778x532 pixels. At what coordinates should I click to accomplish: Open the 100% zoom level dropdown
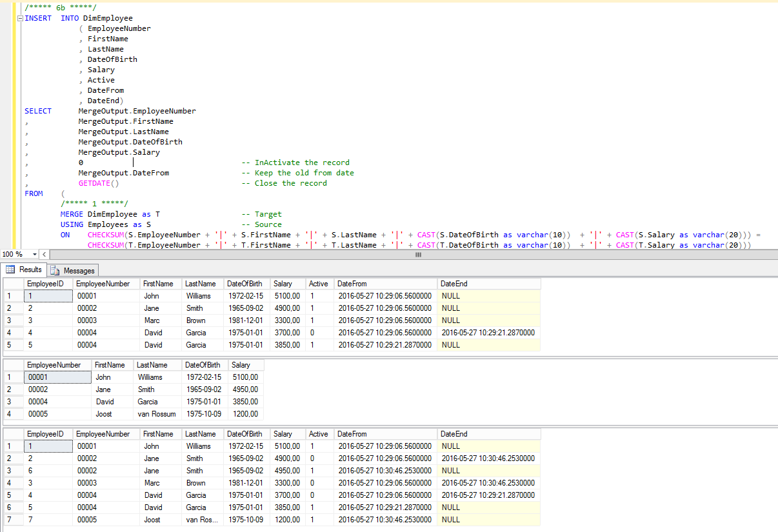[33, 255]
